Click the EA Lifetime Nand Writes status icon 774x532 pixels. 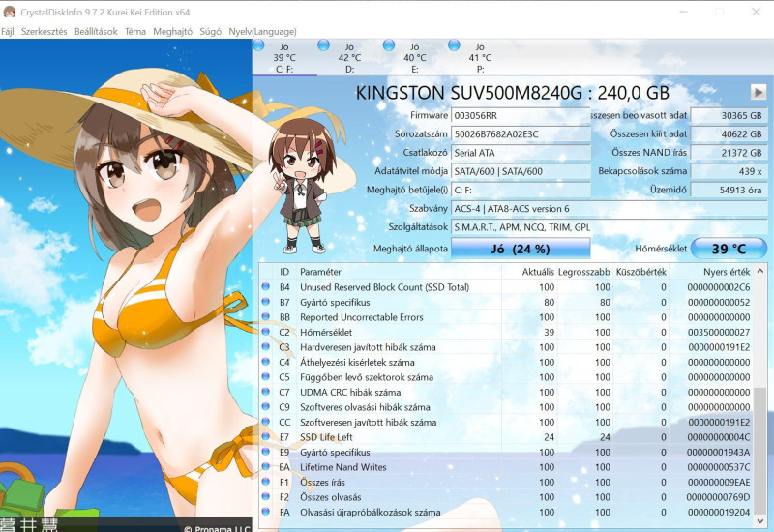click(265, 466)
